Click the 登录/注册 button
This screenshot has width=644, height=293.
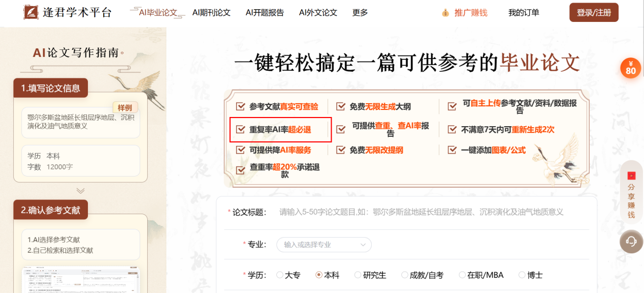(594, 13)
